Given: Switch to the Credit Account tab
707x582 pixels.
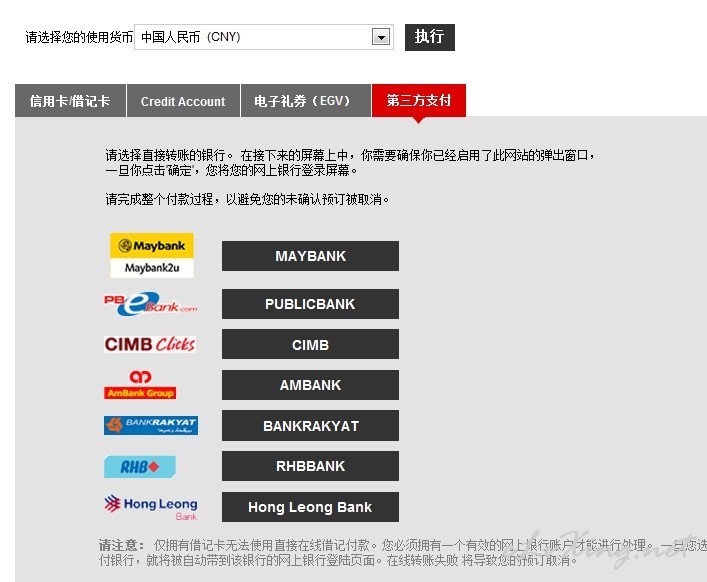Looking at the screenshot, I should 183,101.
